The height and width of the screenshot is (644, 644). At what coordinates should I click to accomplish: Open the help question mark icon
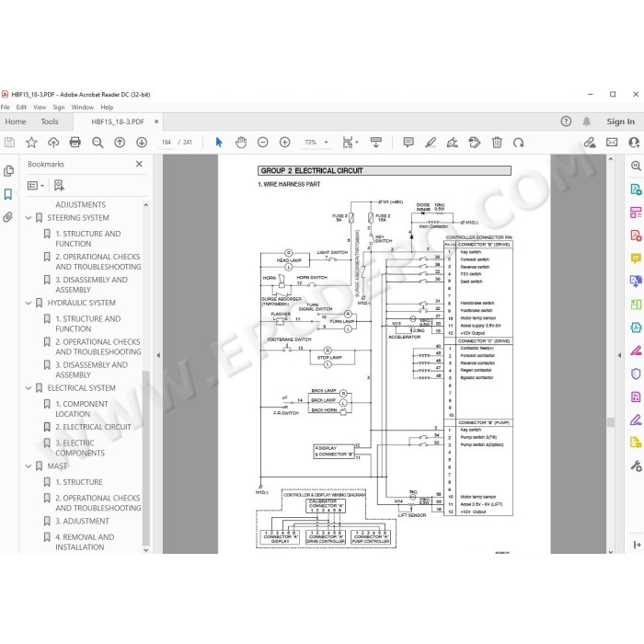click(566, 121)
